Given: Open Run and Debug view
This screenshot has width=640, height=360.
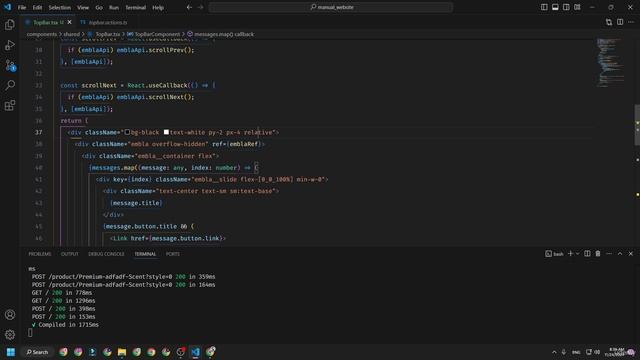Looking at the screenshot, I should pyautogui.click(x=10, y=45).
